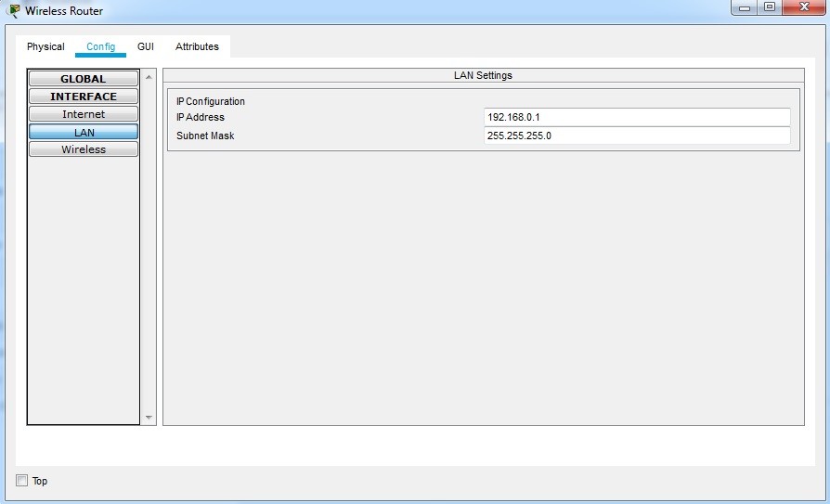Click the IP Configuration label
Viewport: 830px width, 504px height.
(211, 101)
